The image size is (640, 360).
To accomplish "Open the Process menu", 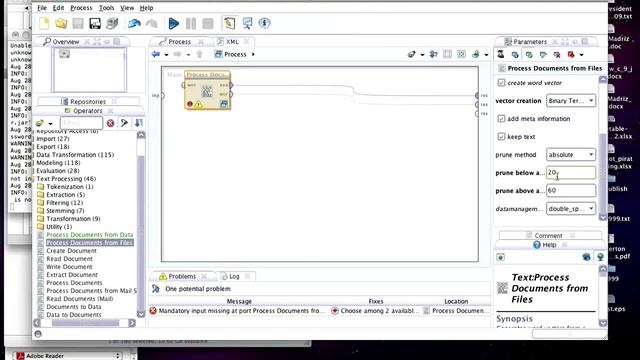I will 81,8.
